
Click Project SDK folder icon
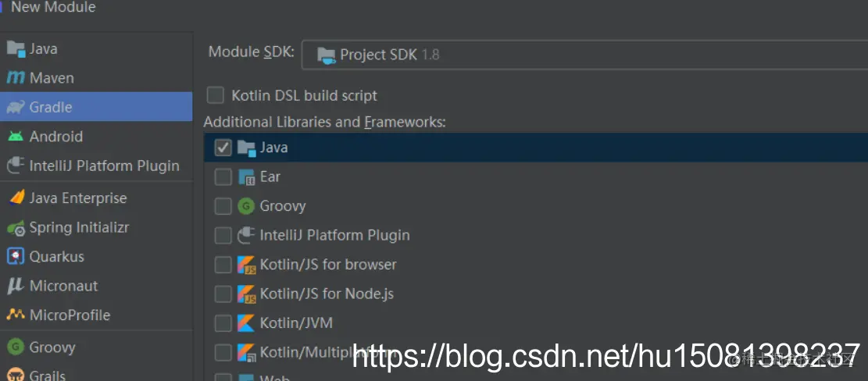(x=326, y=55)
